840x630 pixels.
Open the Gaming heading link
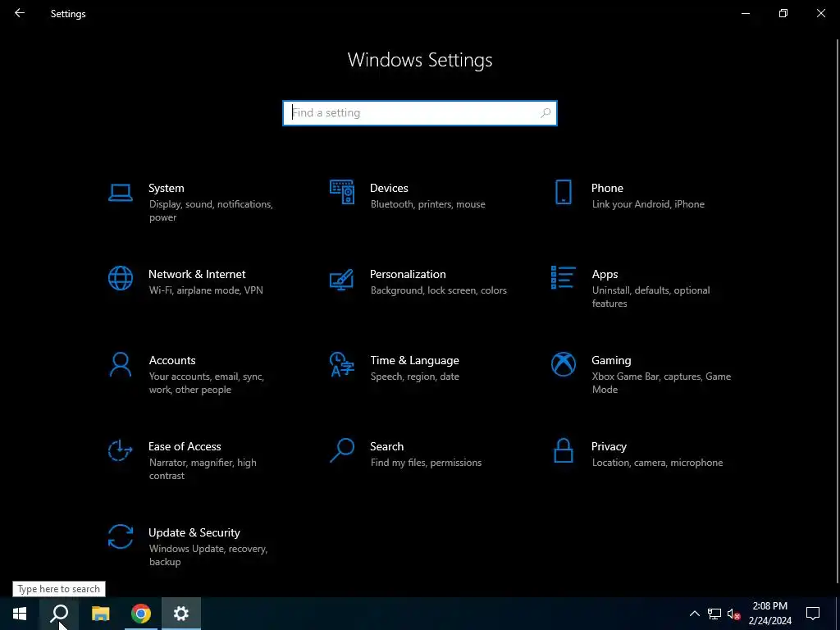pyautogui.click(x=611, y=361)
